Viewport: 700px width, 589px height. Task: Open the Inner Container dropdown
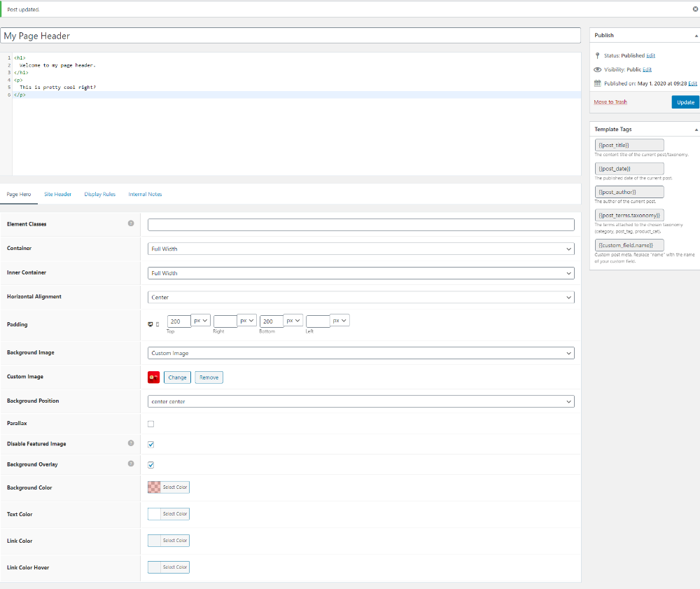coord(360,273)
